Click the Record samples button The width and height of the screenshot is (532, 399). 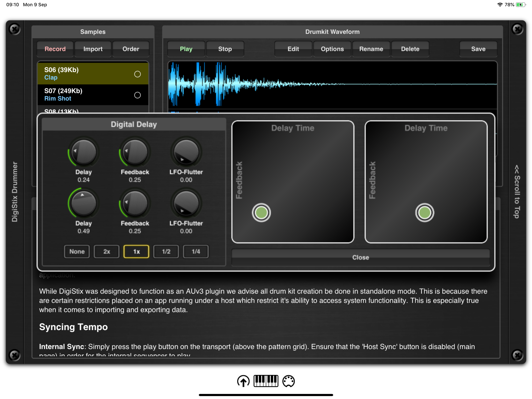click(55, 49)
